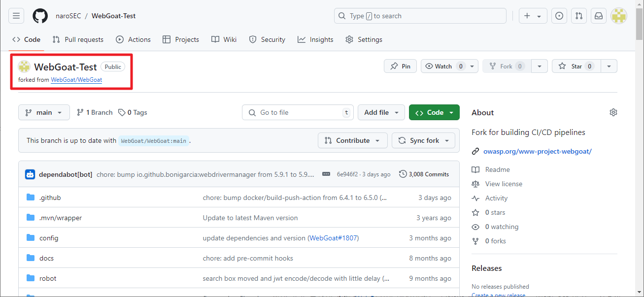Open the hamburger navigation menu
This screenshot has width=644, height=297.
(16, 16)
